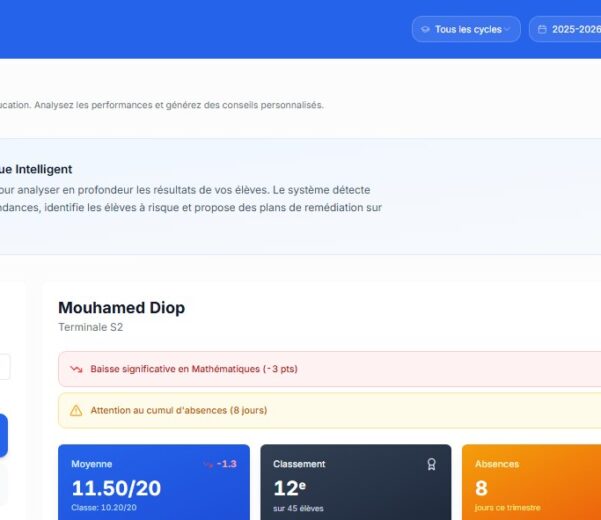Screen dimensions: 601x520
Task: Click the graduation cap icon in cycles selector
Action: coord(425,30)
